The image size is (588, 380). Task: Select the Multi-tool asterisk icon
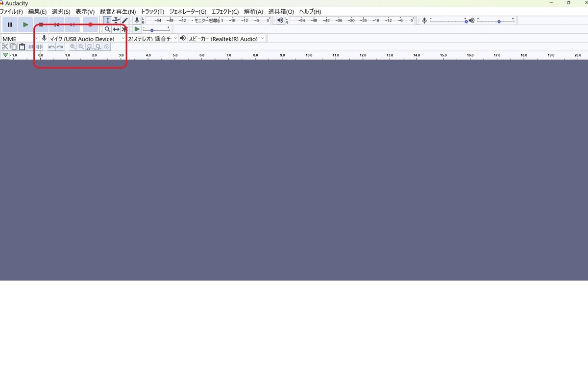[125, 29]
